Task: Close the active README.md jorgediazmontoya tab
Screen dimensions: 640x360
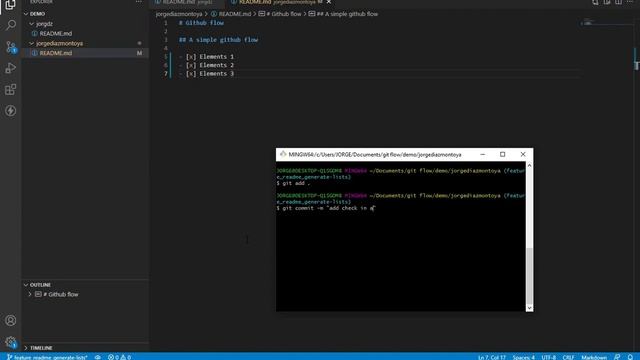Action: coord(329,2)
